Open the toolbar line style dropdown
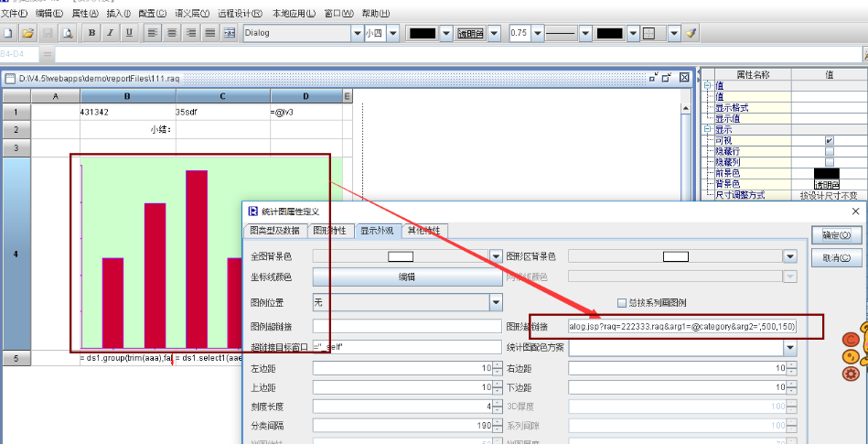This screenshot has width=868, height=445. 585,33
